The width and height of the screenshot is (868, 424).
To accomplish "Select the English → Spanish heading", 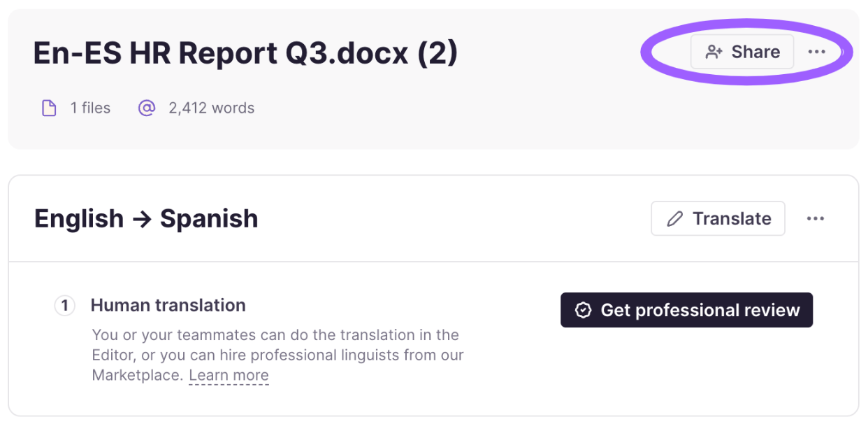I will (x=146, y=218).
